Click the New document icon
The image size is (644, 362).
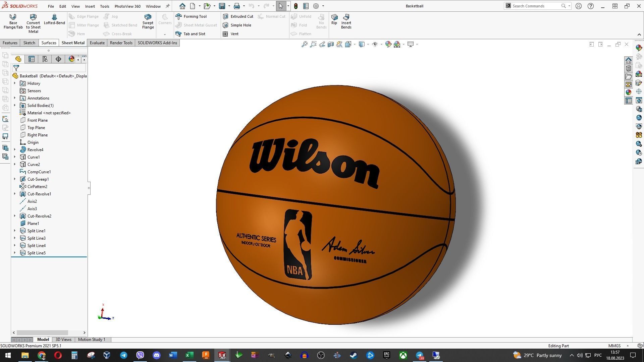pyautogui.click(x=193, y=6)
